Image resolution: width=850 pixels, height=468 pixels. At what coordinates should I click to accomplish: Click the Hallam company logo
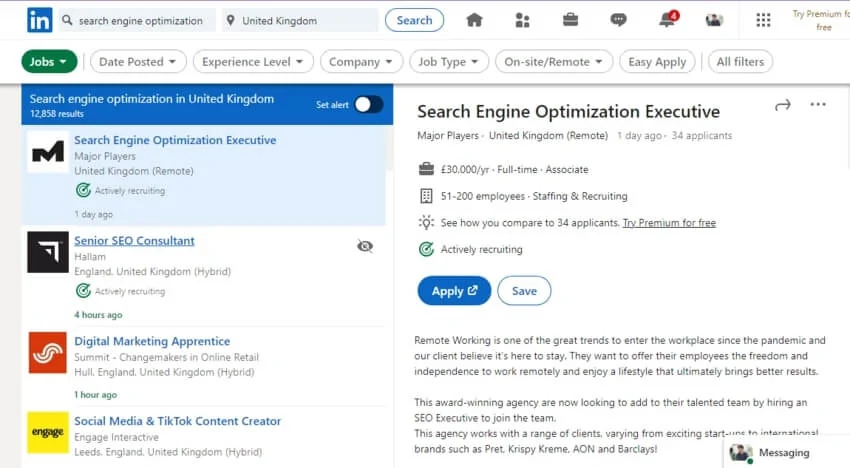(x=48, y=252)
